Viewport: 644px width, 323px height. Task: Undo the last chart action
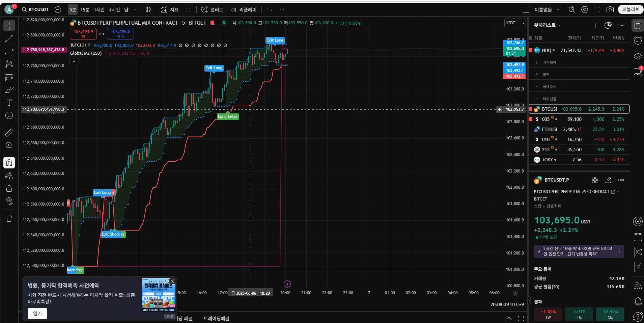coord(269,9)
